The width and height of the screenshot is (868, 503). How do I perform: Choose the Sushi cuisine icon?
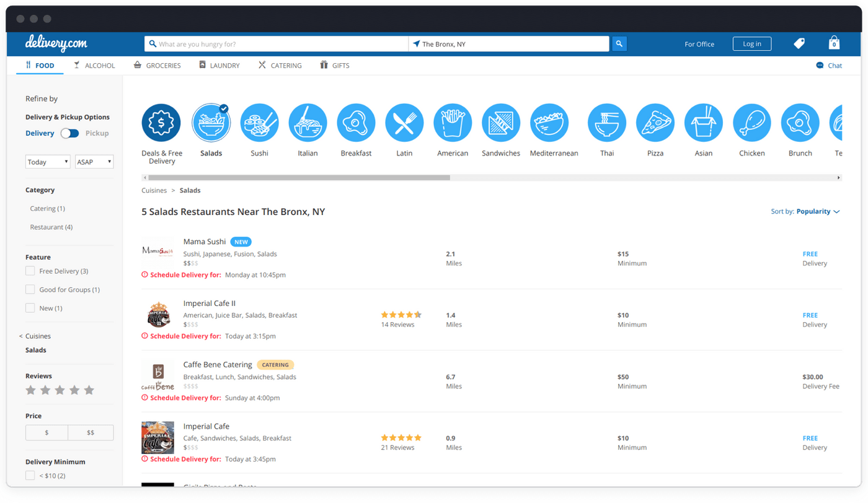[259, 123]
